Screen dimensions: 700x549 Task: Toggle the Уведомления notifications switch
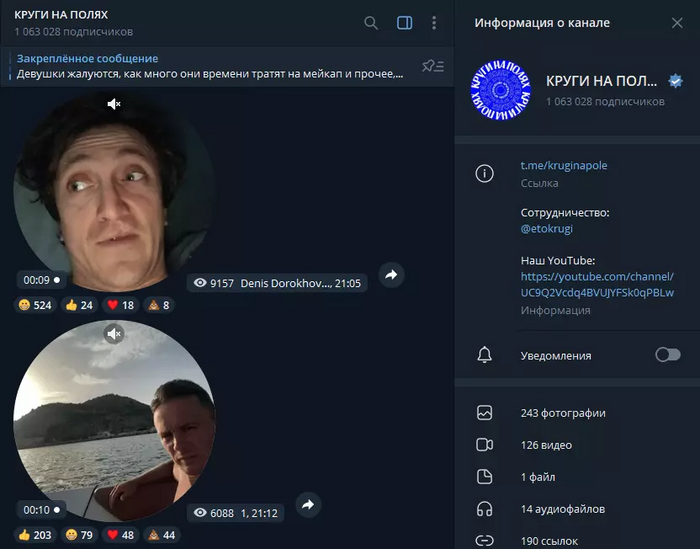point(668,355)
